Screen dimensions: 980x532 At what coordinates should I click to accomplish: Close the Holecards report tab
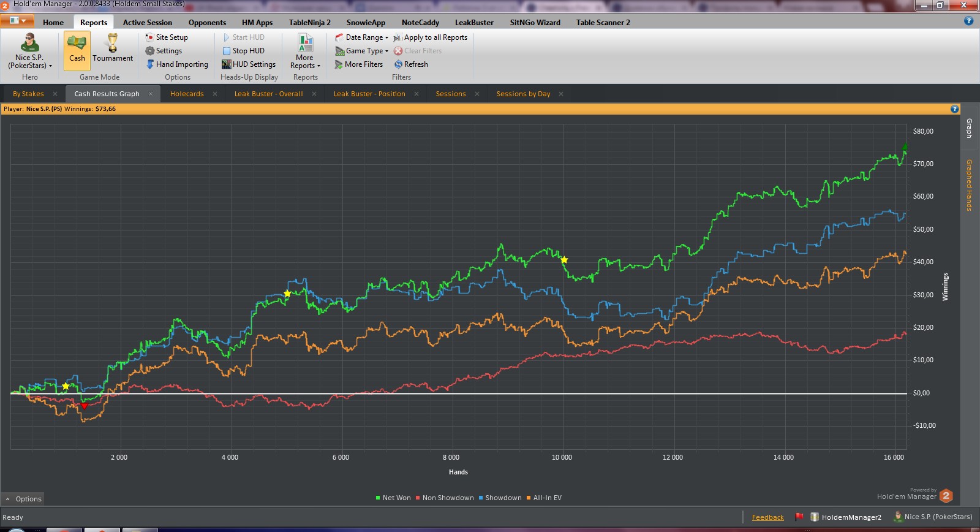coord(215,94)
